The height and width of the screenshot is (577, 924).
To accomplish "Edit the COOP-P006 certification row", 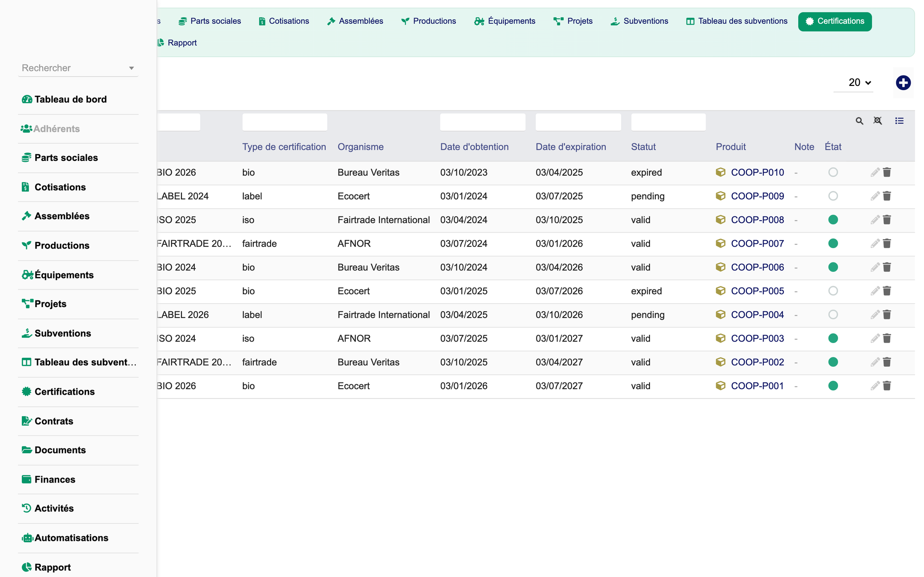I will pos(875,267).
